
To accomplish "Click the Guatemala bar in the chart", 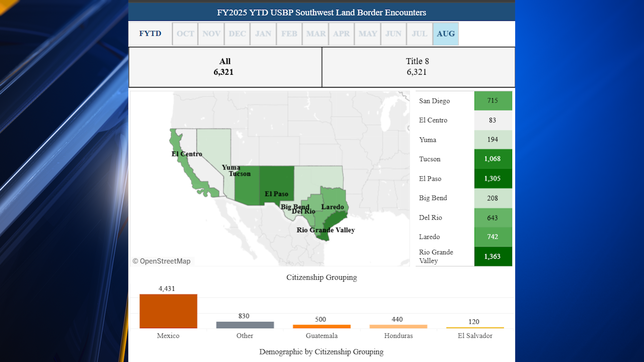I will 321,326.
